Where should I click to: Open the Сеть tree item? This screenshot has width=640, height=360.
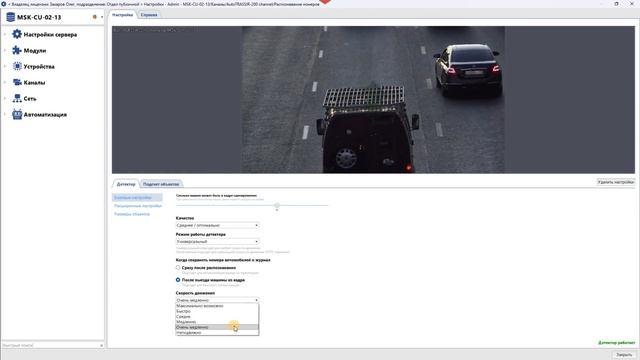click(x=30, y=98)
